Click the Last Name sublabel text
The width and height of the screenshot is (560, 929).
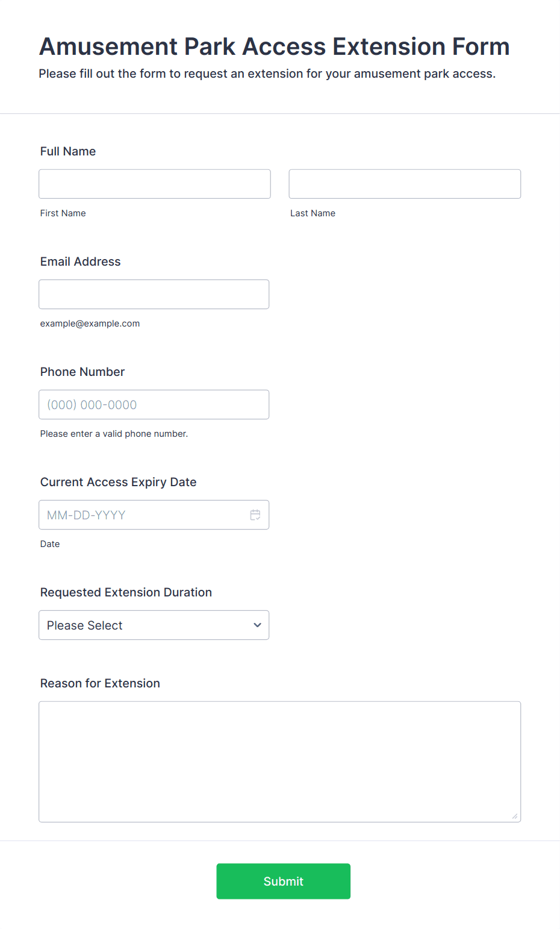(x=313, y=213)
